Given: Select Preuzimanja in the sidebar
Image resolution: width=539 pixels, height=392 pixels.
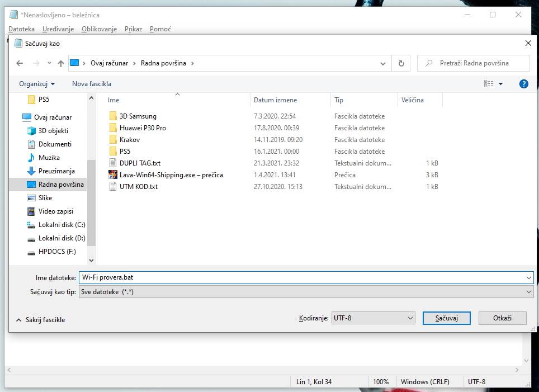Looking at the screenshot, I should 56,171.
